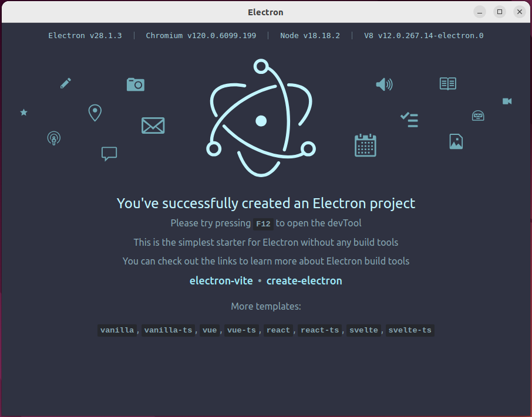This screenshot has height=417, width=532.
Task: Select the star icon
Action: 23,112
